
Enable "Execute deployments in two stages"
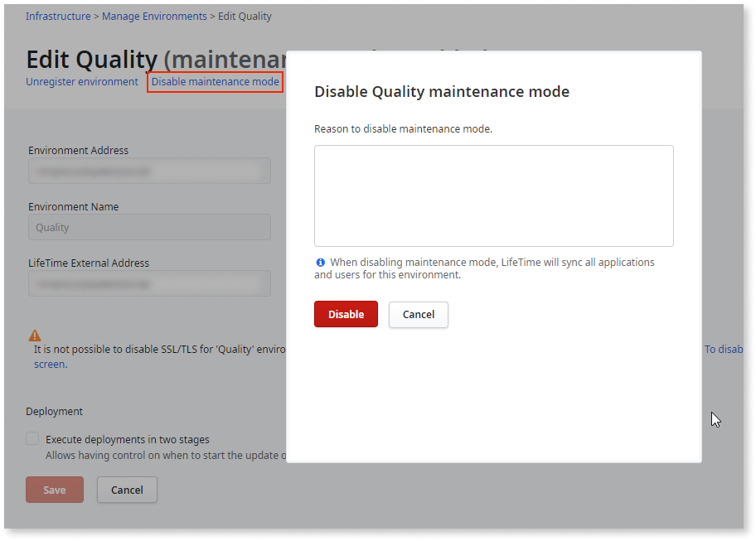pos(31,438)
